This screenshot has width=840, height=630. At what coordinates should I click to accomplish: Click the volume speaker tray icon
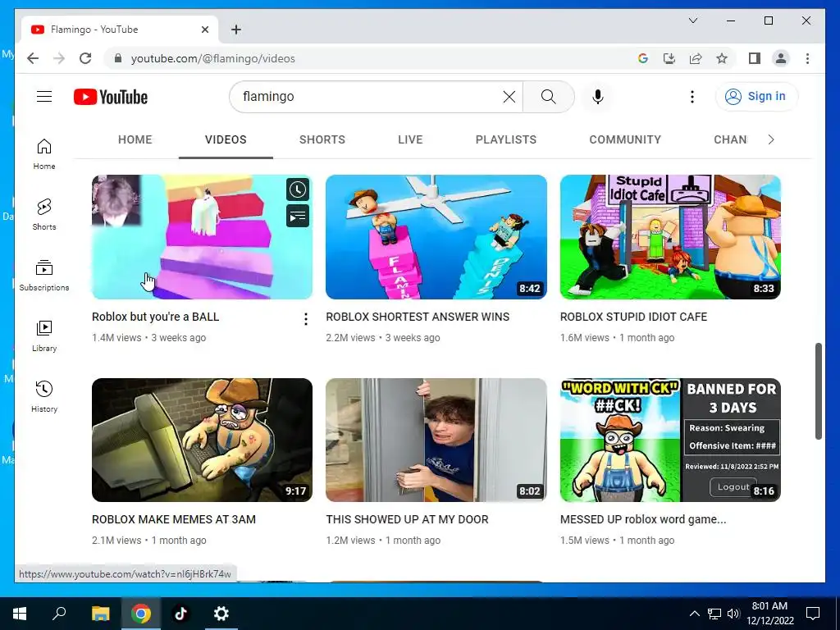pos(733,614)
